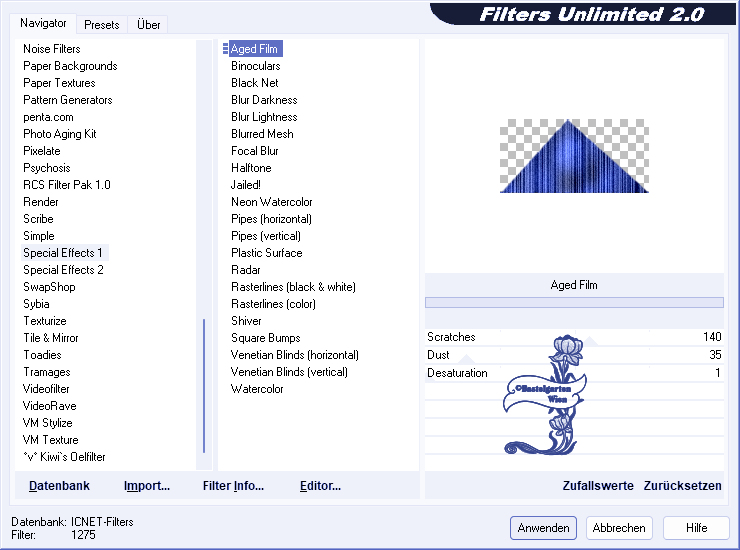
Task: Open the Editor... link
Action: coord(320,486)
